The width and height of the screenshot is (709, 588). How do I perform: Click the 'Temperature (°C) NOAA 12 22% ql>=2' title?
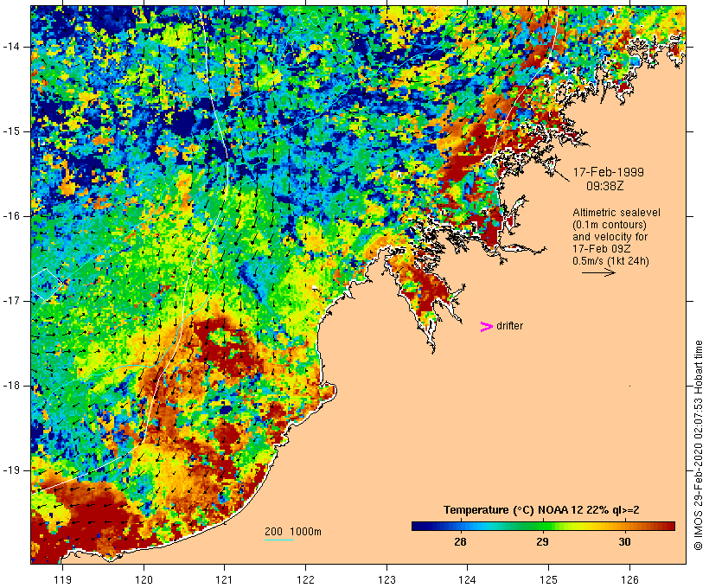[541, 510]
